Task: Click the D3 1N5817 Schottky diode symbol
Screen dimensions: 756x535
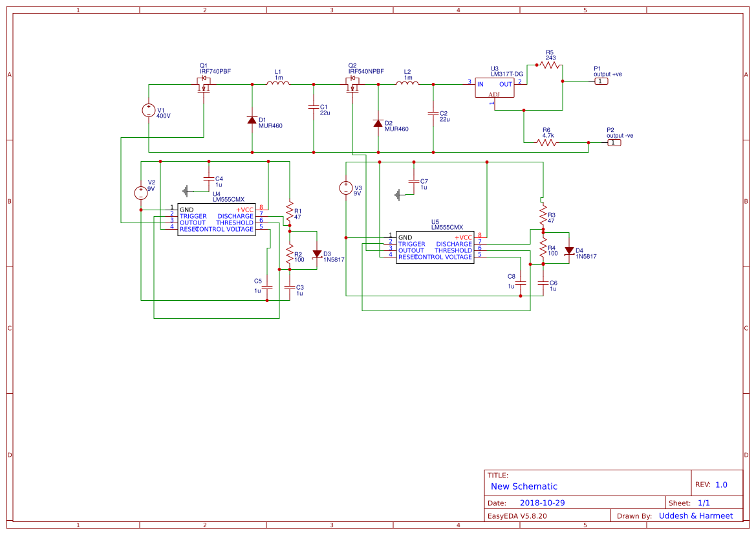Action: (317, 254)
